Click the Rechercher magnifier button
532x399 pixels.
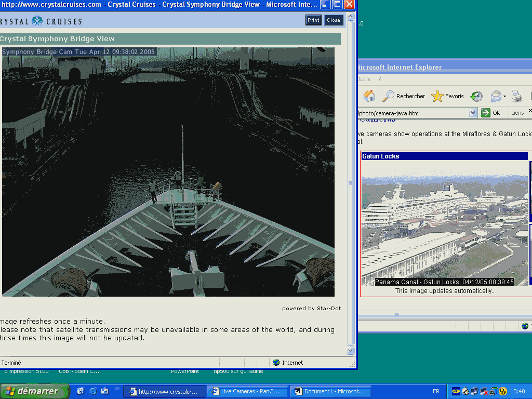403,96
